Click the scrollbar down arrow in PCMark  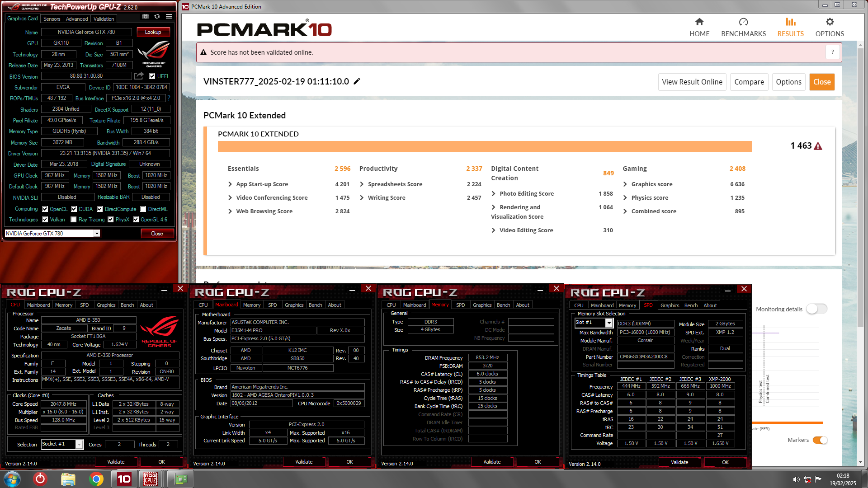(860, 463)
